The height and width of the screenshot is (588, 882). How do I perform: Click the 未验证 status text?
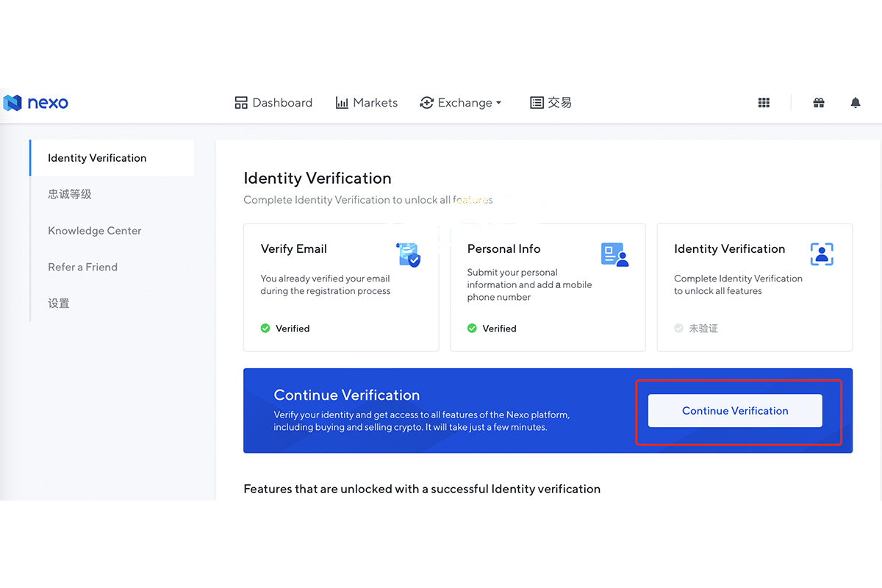(703, 329)
